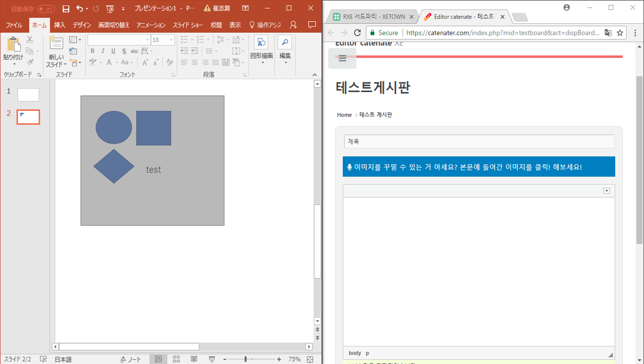Viewport: 644px width, 364px height.
Task: Expand editor toolbar arrow on catenate page
Action: pos(607,191)
